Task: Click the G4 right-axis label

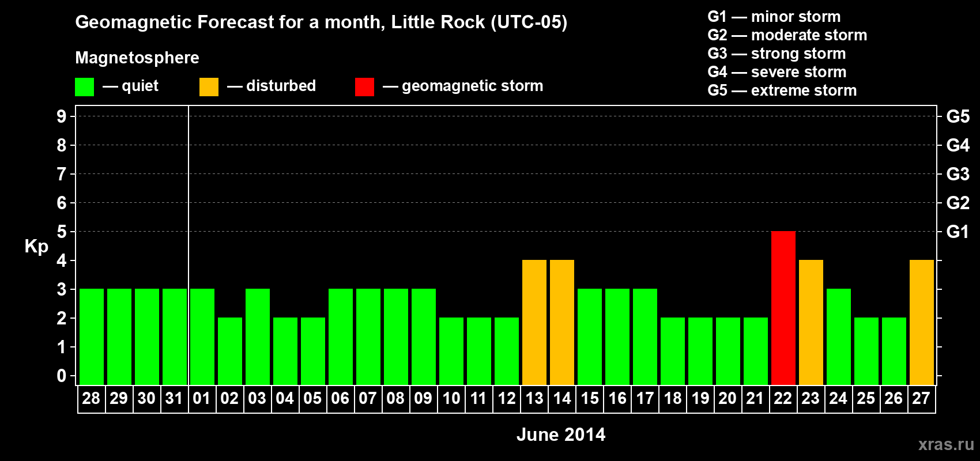Action: pos(958,145)
